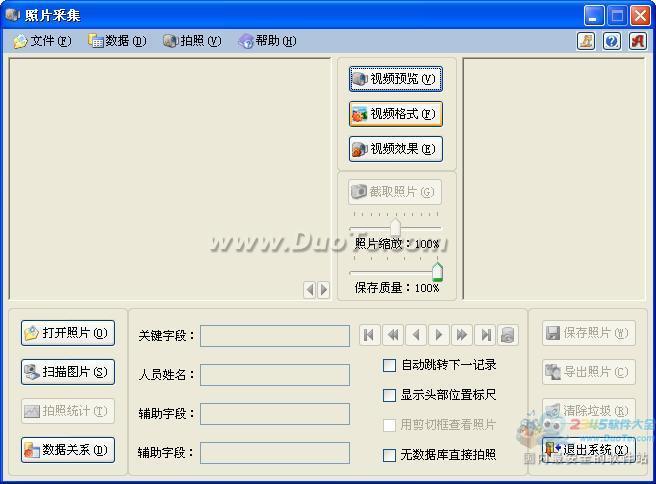Viewport: 656px width, 484px height.
Task: Open the 数据 menu
Action: click(117, 41)
